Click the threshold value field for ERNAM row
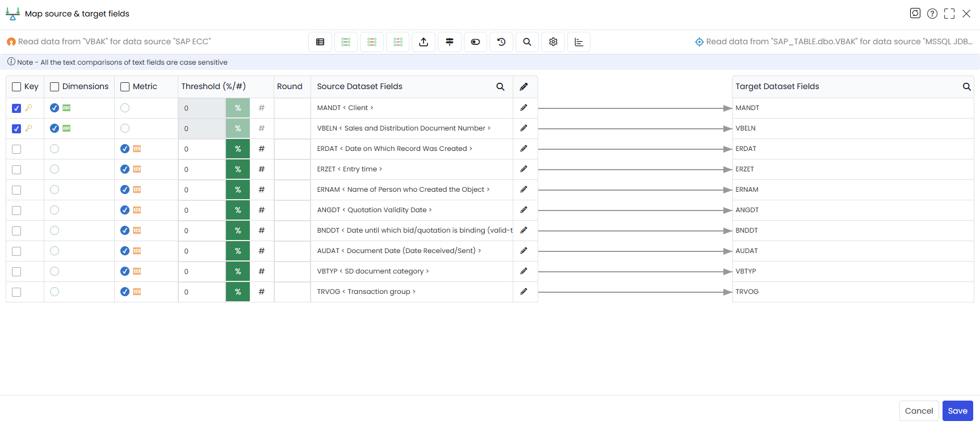This screenshot has height=425, width=980. [202, 190]
